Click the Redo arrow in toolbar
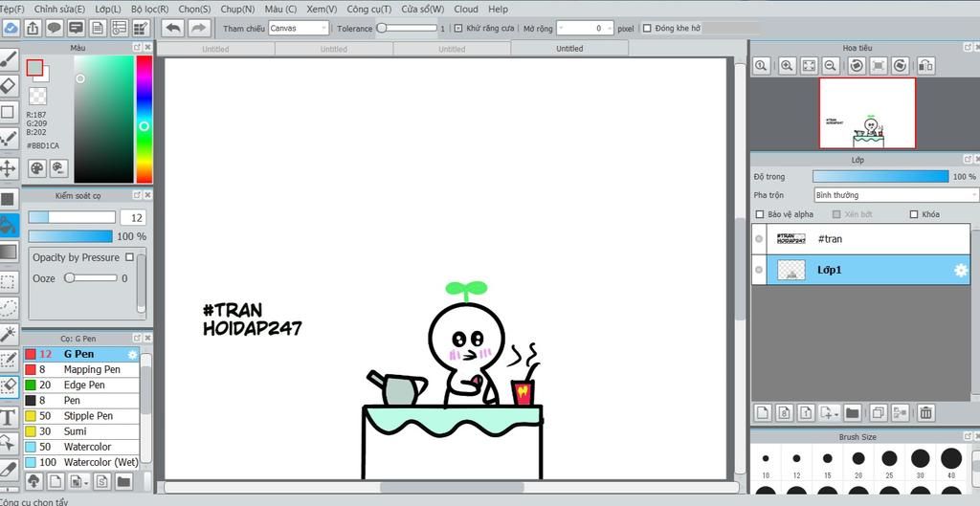 198,28
